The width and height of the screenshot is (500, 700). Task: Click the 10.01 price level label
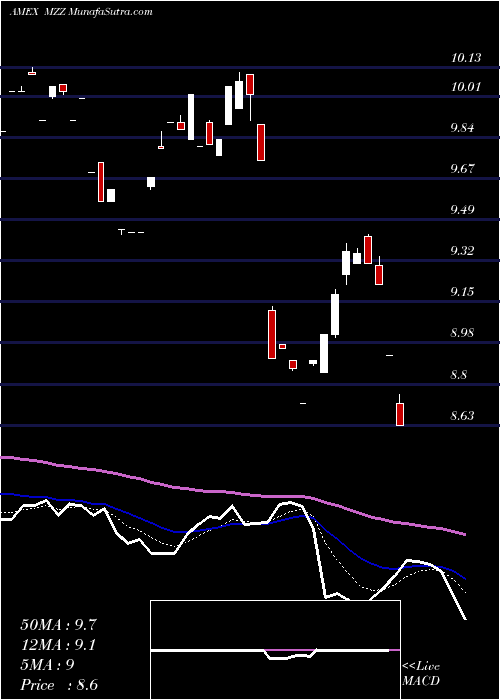466,86
